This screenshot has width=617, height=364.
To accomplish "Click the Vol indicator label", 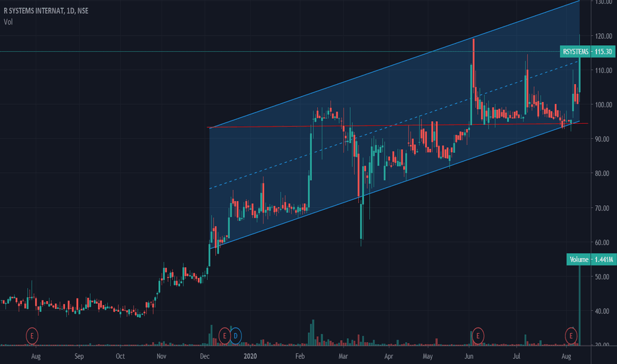I will [x=8, y=22].
